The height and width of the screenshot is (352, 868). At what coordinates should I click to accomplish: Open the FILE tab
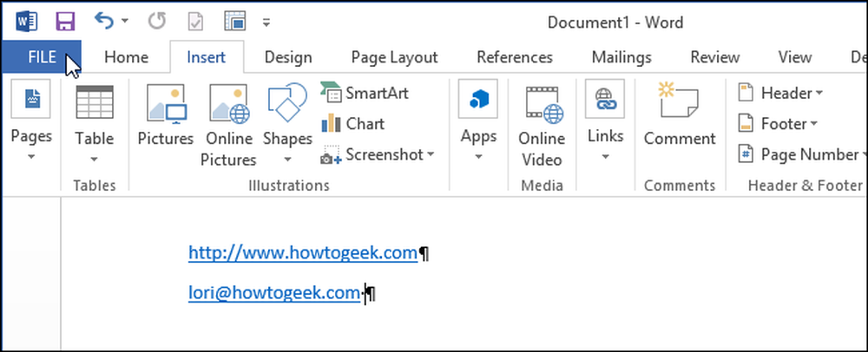point(42,57)
